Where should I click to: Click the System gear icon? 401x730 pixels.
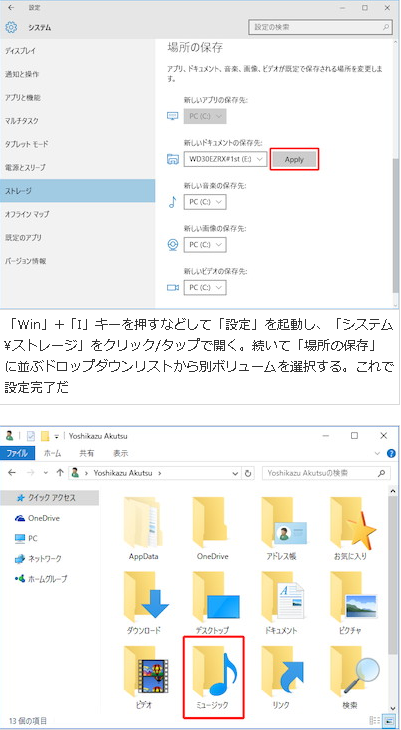pyautogui.click(x=11, y=27)
